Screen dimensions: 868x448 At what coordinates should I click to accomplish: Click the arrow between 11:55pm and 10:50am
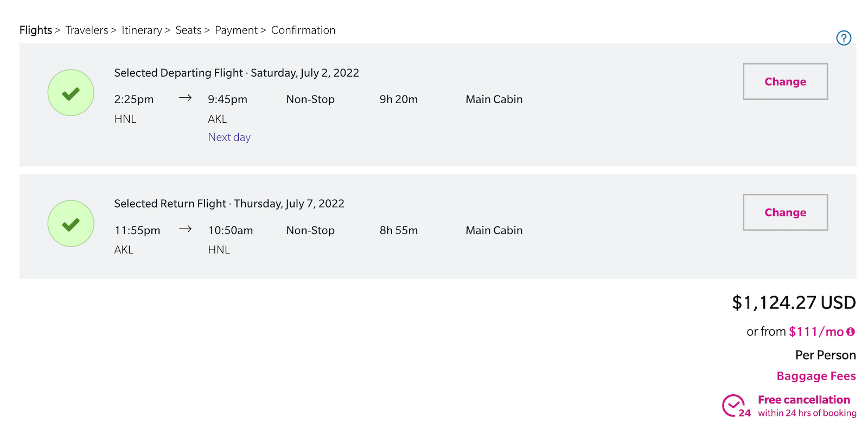pyautogui.click(x=186, y=229)
